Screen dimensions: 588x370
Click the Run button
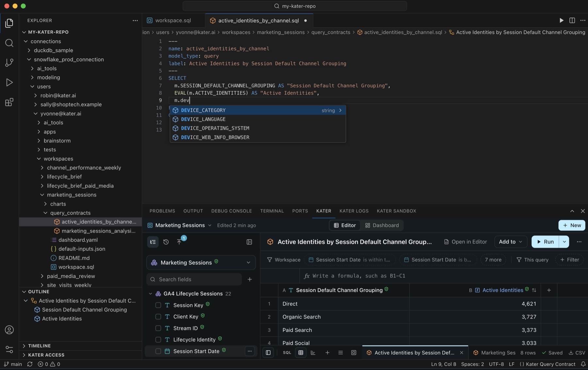click(545, 242)
